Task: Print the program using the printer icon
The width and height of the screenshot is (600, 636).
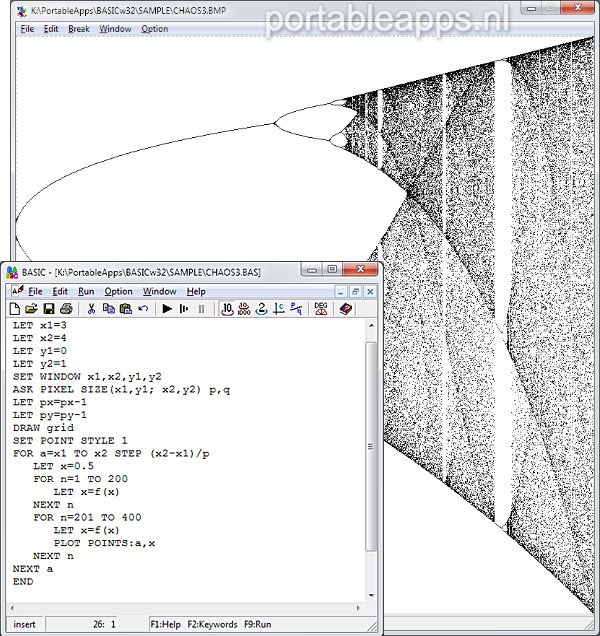Action: pyautogui.click(x=65, y=309)
